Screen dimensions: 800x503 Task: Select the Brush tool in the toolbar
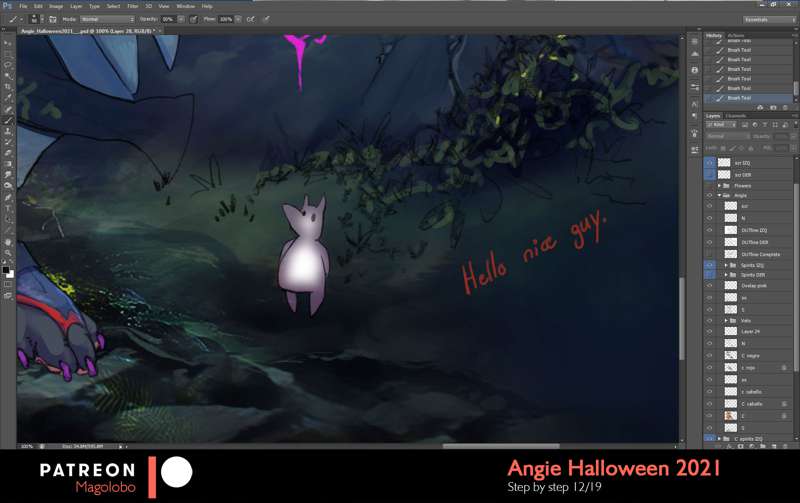pyautogui.click(x=8, y=120)
